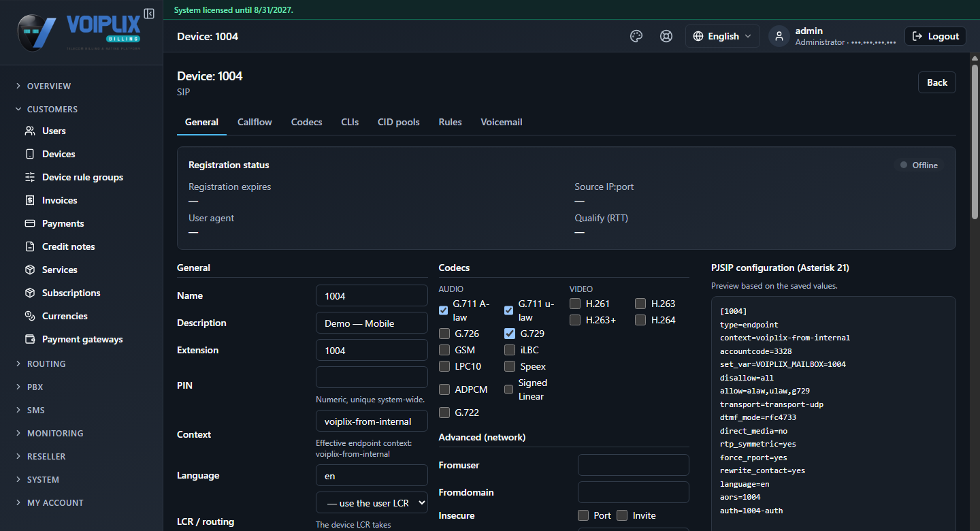This screenshot has width=980, height=531.
Task: Open the "use the user LCR" dropdown
Action: pyautogui.click(x=372, y=503)
